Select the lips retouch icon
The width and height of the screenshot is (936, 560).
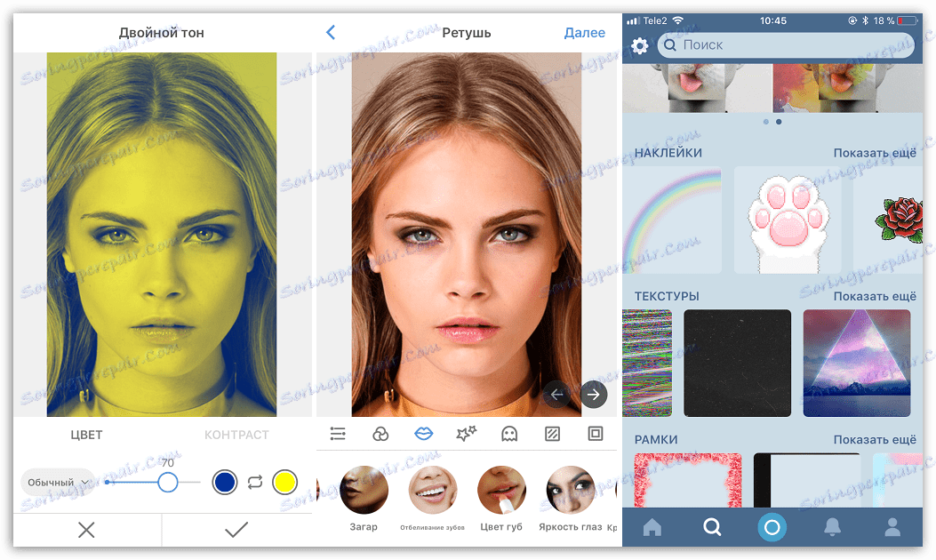[x=423, y=434]
